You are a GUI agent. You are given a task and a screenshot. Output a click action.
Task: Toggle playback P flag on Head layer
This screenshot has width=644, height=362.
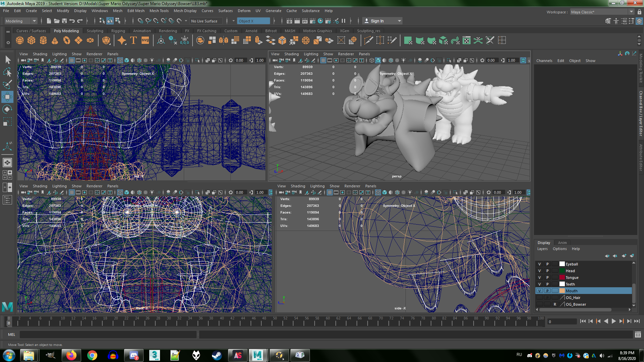click(547, 271)
